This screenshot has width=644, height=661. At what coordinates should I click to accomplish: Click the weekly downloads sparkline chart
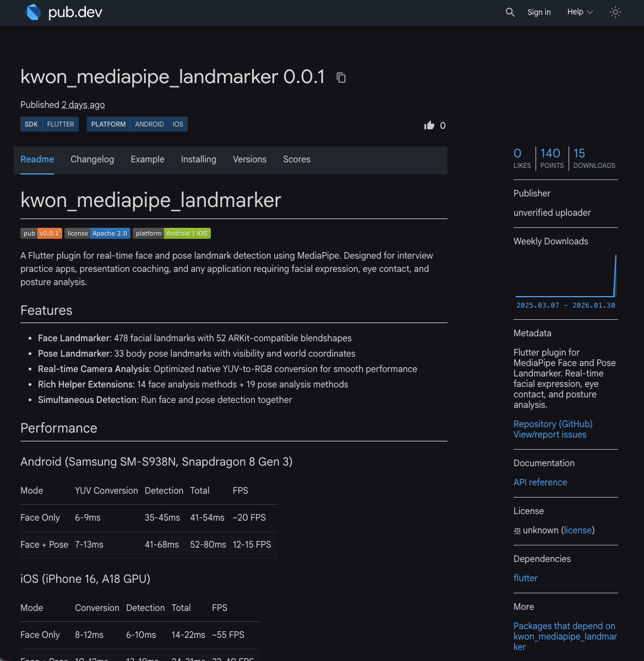[x=566, y=276]
